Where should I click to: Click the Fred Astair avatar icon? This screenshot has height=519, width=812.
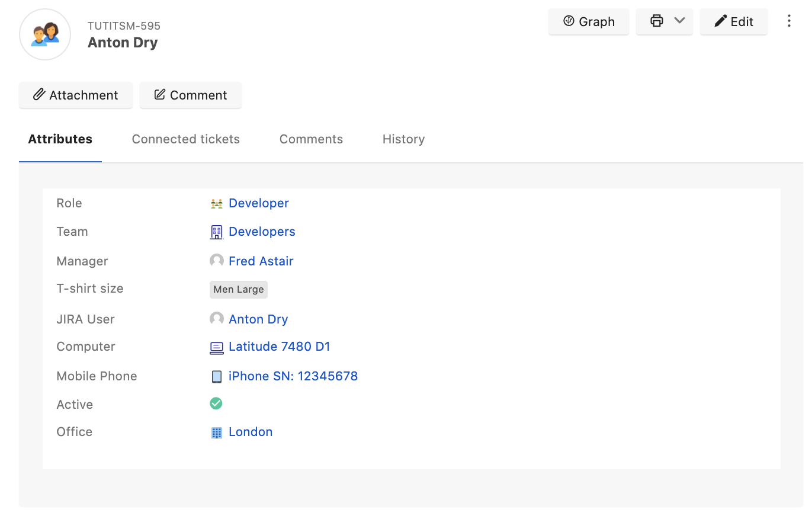(216, 261)
